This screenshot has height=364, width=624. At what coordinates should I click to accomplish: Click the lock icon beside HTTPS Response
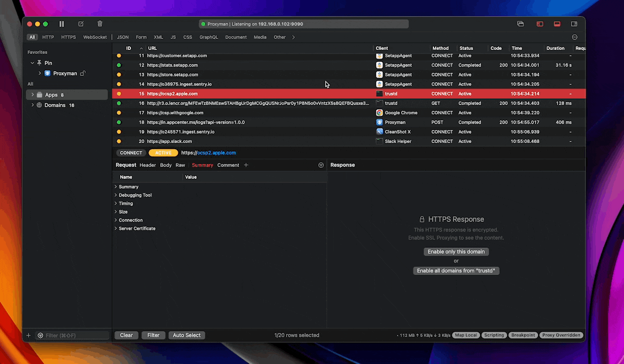pos(422,219)
